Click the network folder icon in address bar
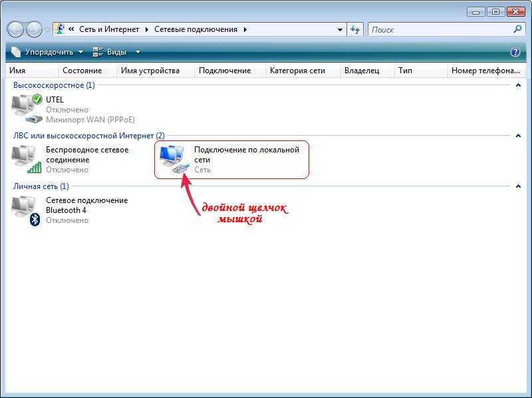532x398 pixels. click(60, 29)
